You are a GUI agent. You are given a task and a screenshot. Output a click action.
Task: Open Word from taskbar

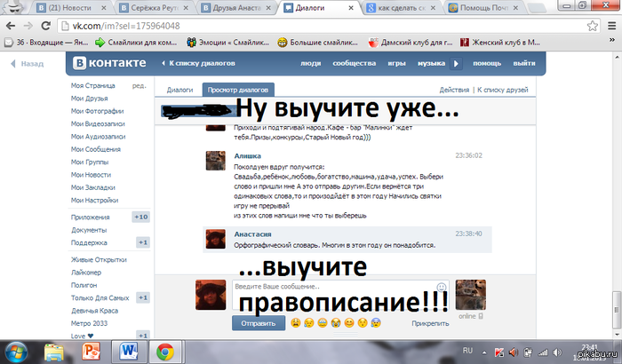tap(128, 352)
